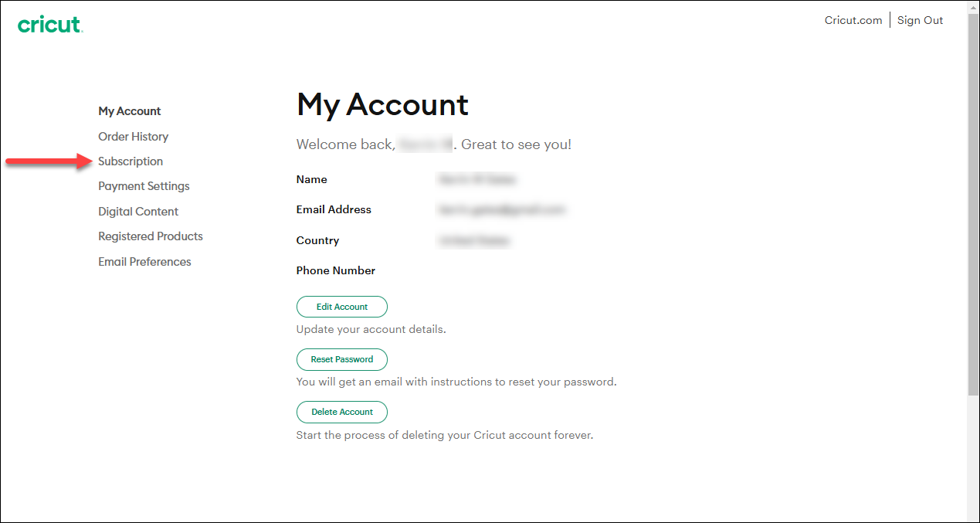Click the scrollbar up arrow
Screen dimensions: 980x523
coord(974,7)
